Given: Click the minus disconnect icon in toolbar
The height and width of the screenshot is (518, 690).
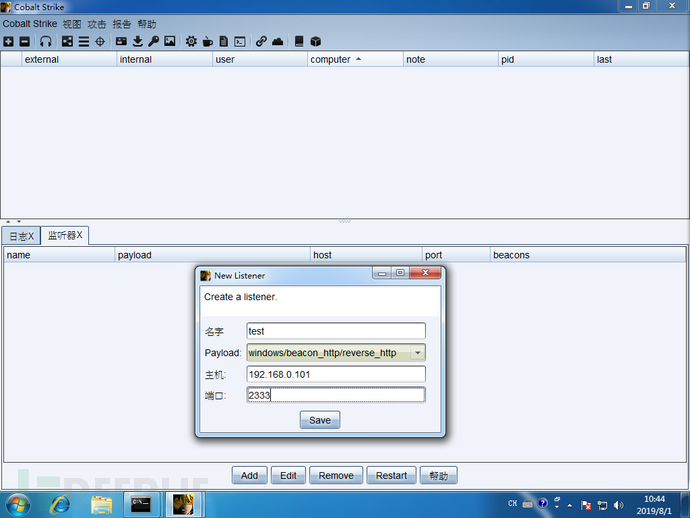Looking at the screenshot, I should (25, 41).
